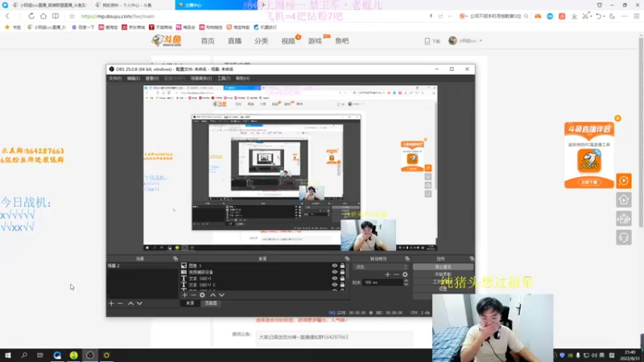Screen dimensions: 644x362
Task: Toggle visibility of Text GDI+ 2 source
Action: 334,285
